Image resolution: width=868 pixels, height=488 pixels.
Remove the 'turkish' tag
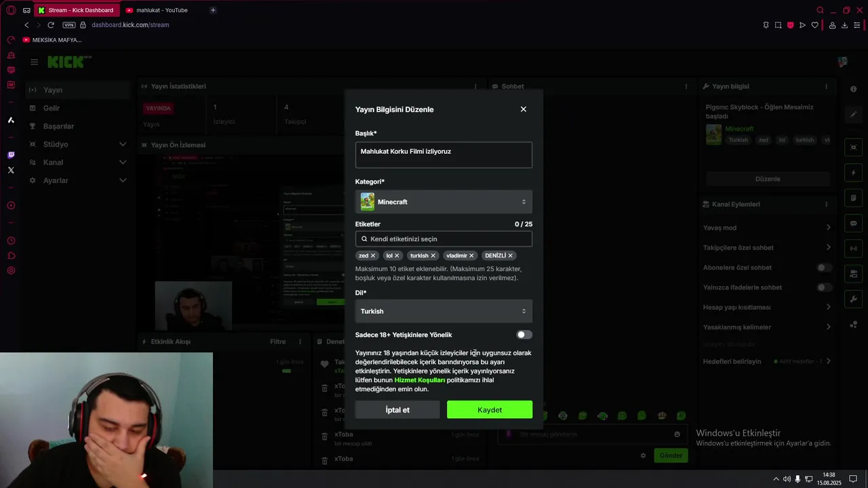coord(433,256)
